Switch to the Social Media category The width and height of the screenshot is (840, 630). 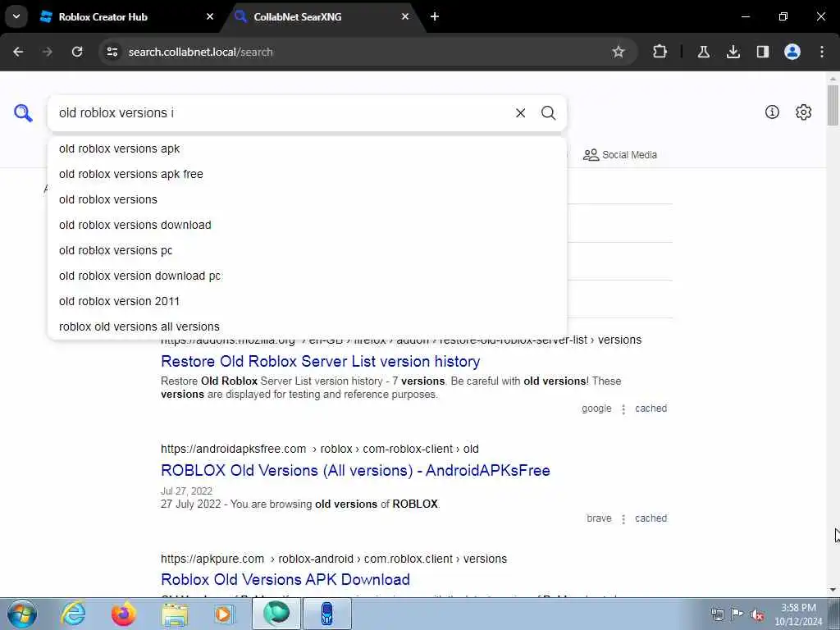[620, 155]
